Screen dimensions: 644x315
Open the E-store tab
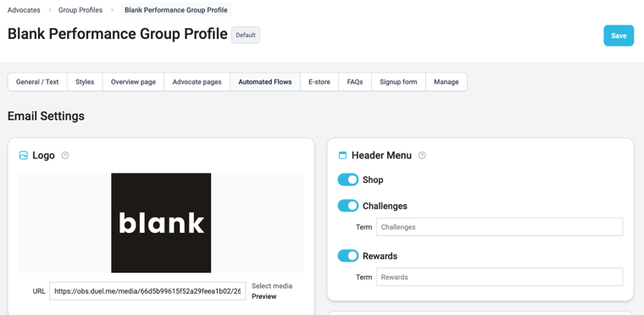click(319, 82)
